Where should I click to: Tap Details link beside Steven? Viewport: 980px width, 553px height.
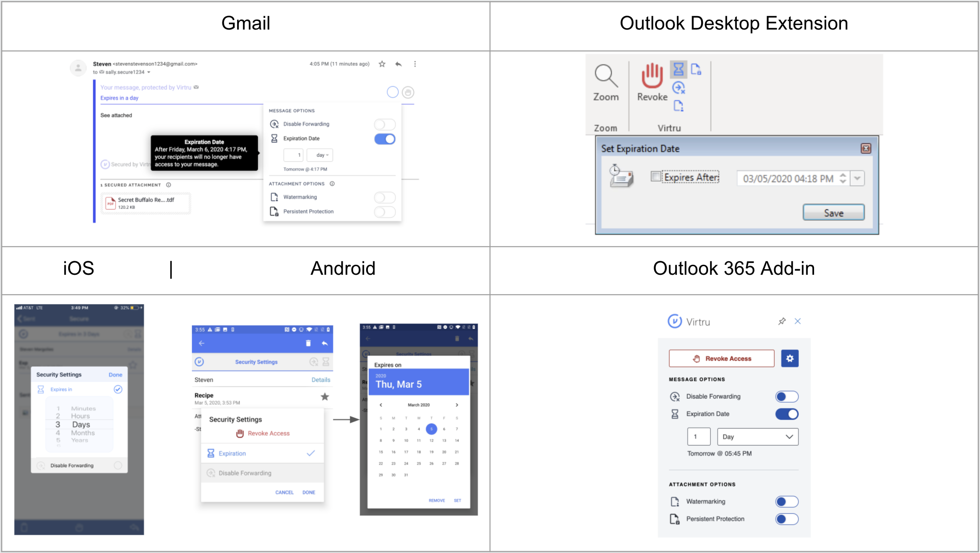point(321,380)
